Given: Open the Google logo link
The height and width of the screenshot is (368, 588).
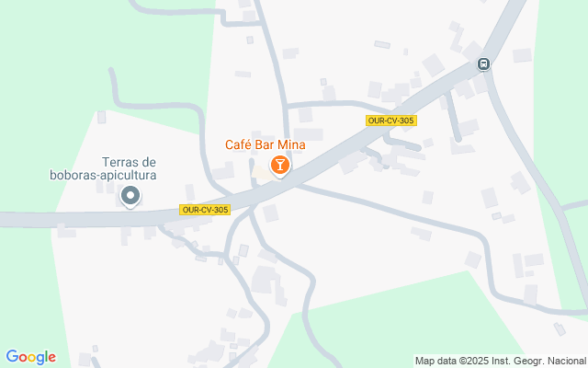Looking at the screenshot, I should [x=31, y=357].
